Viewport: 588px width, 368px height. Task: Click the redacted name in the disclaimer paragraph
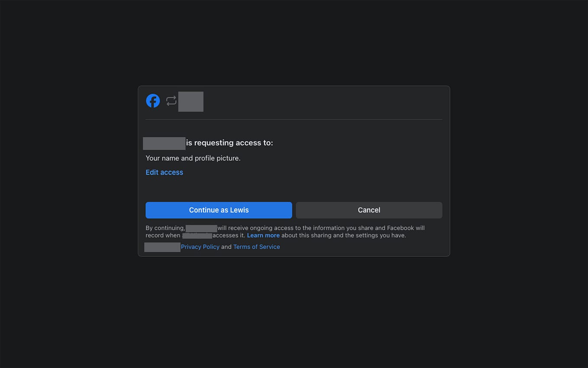click(201, 228)
